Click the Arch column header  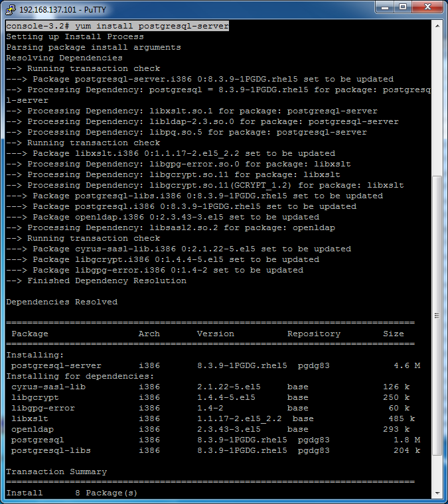[x=149, y=334]
